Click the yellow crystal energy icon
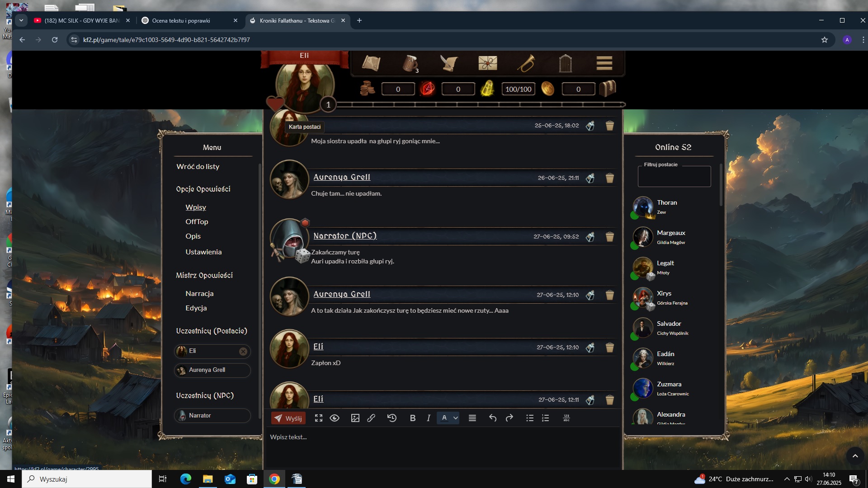This screenshot has width=868, height=488. [487, 89]
